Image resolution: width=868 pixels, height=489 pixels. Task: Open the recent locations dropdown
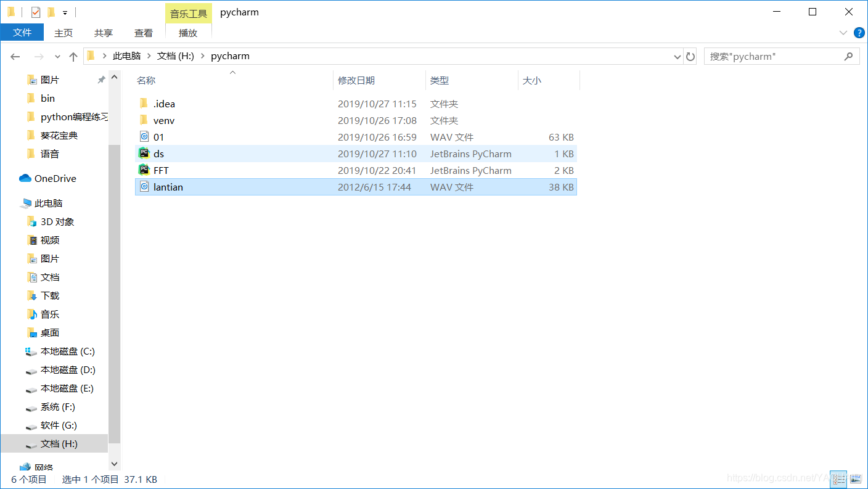point(58,56)
